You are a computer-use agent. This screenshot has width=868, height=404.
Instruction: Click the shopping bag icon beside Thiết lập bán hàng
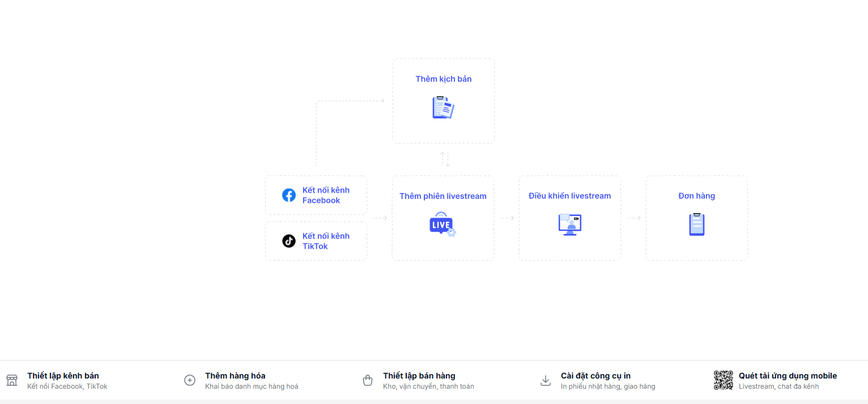coord(368,380)
